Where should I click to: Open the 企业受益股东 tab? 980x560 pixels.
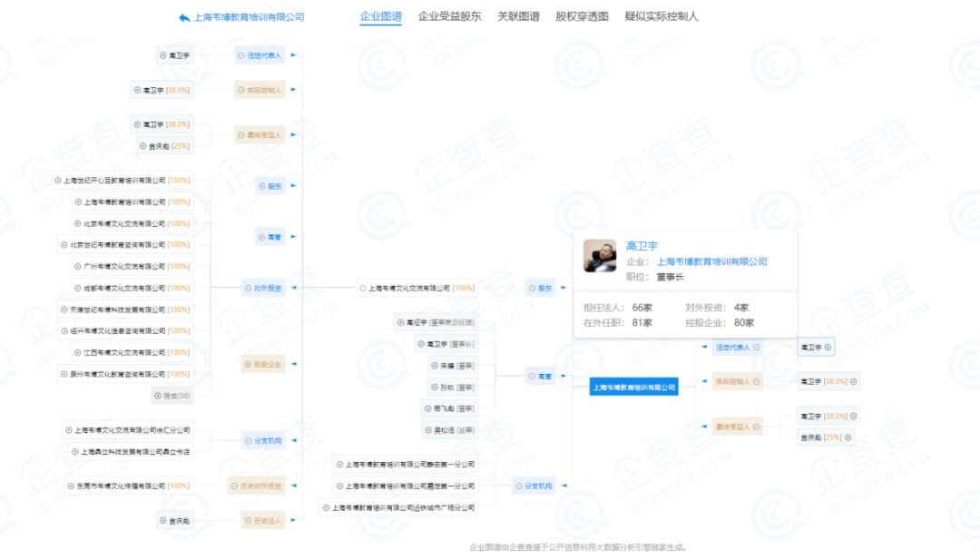pyautogui.click(x=449, y=16)
